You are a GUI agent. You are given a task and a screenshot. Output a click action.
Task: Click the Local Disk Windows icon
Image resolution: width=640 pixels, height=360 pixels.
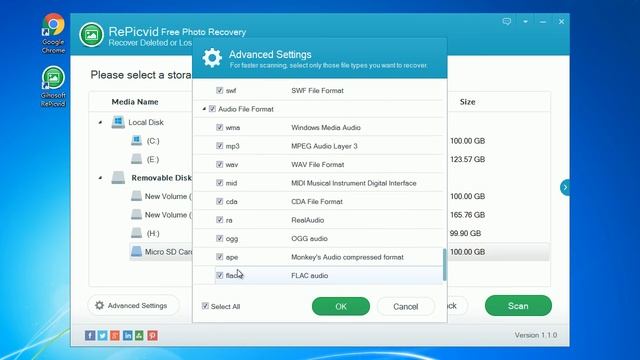(118, 122)
